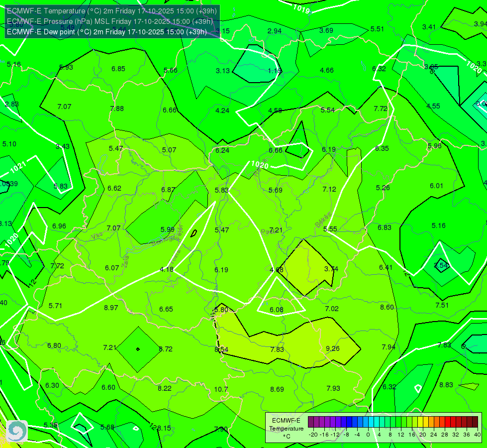Click the 8.22 dew point value
The height and width of the screenshot is (448, 487).
165,388
